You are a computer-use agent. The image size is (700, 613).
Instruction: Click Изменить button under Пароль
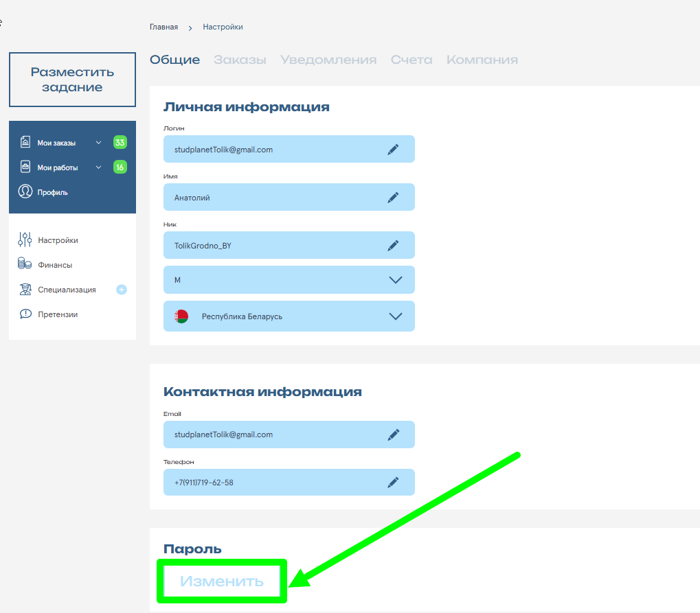click(x=222, y=581)
